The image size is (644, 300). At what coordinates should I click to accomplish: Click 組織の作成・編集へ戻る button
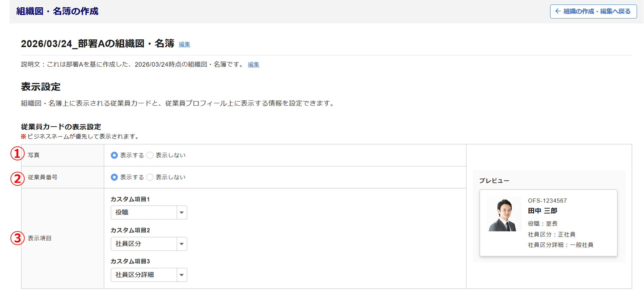pos(593,11)
